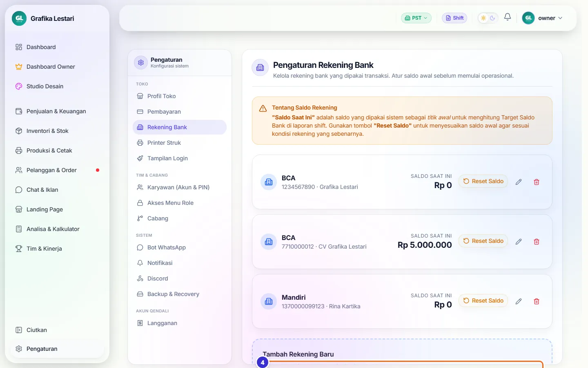
Task: Open Penjualan & Keuangan in sidebar
Action: pos(57,111)
